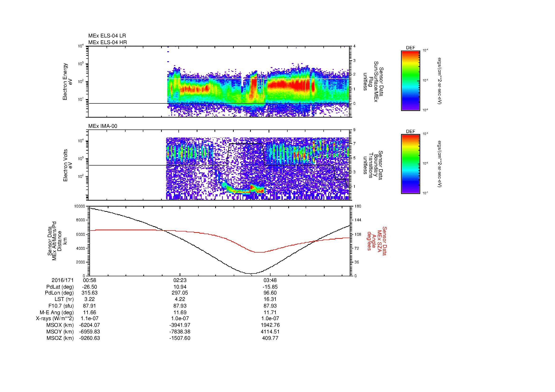Click the 144 SZA axis tick

(x=358, y=220)
